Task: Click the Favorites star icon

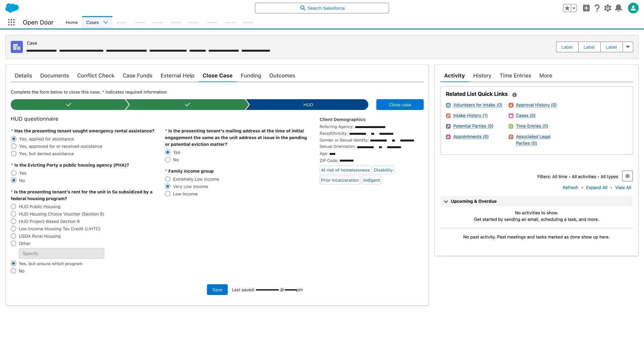Action: tap(567, 8)
